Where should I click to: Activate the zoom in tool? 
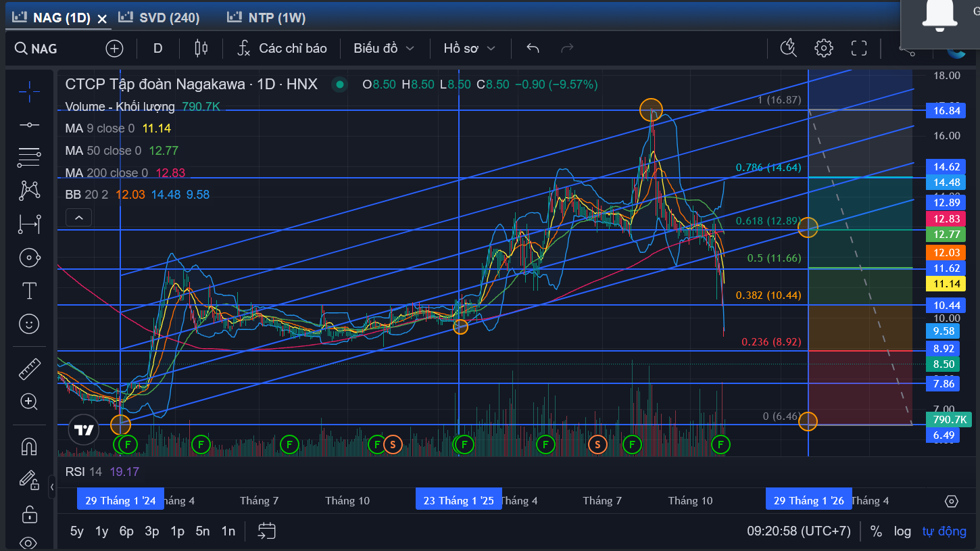pos(29,402)
